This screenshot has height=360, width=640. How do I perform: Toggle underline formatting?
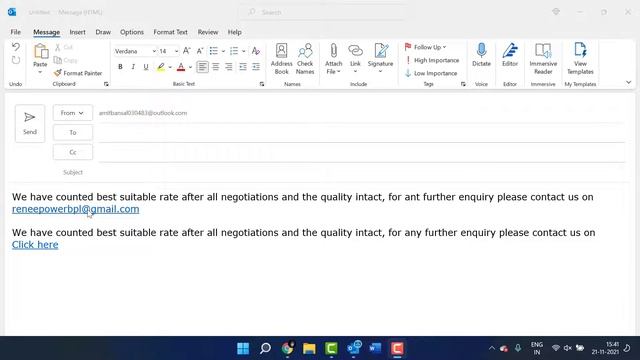tap(146, 67)
